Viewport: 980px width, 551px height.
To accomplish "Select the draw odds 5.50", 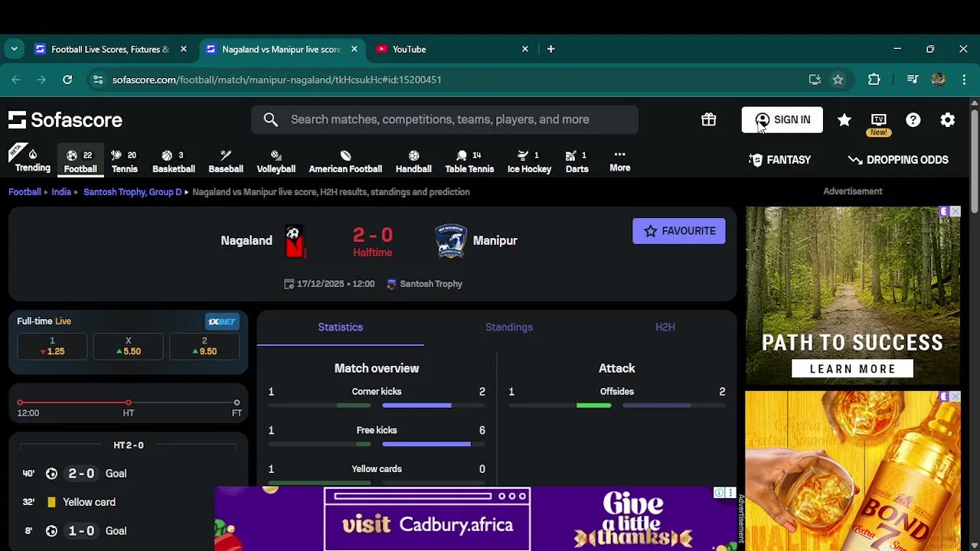I will click(128, 347).
